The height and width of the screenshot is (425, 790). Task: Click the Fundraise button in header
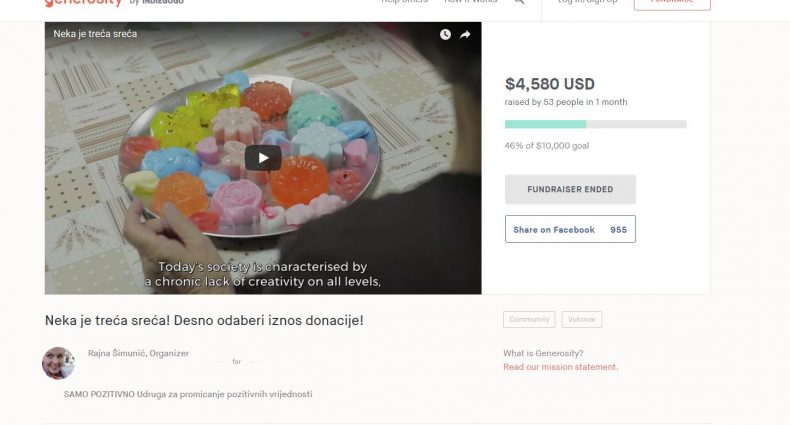tap(672, 3)
